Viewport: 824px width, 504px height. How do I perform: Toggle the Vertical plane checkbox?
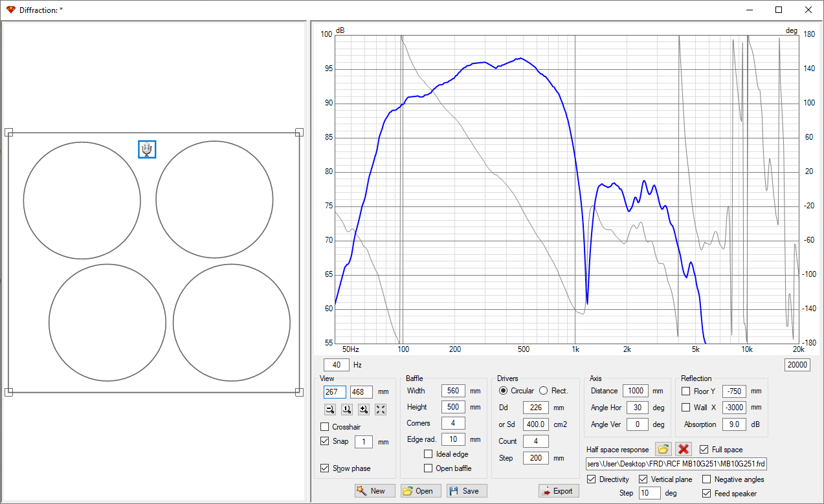click(x=643, y=479)
